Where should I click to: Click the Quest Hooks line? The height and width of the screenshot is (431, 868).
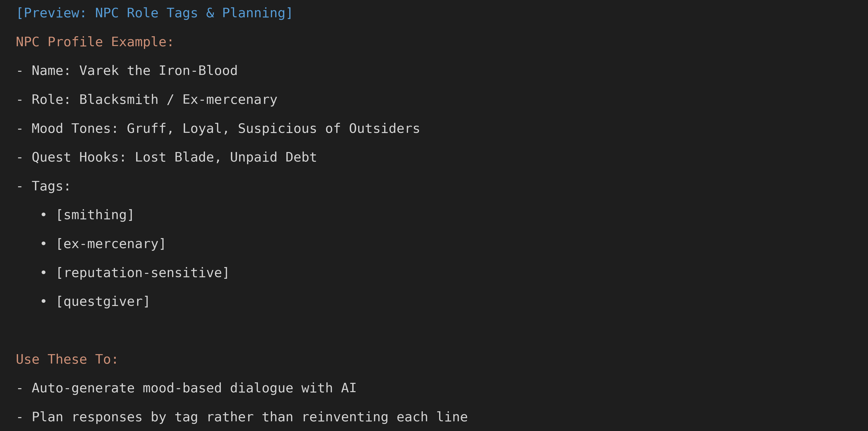(x=167, y=157)
